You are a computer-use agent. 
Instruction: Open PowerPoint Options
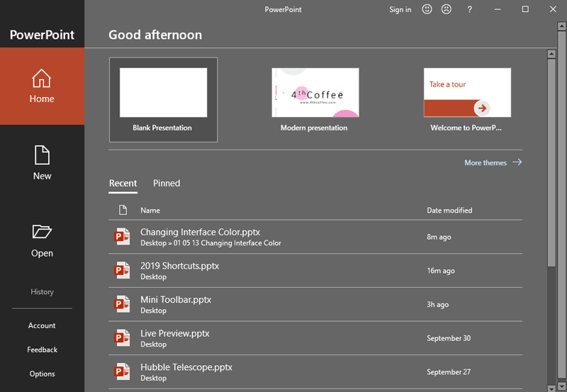pos(42,374)
